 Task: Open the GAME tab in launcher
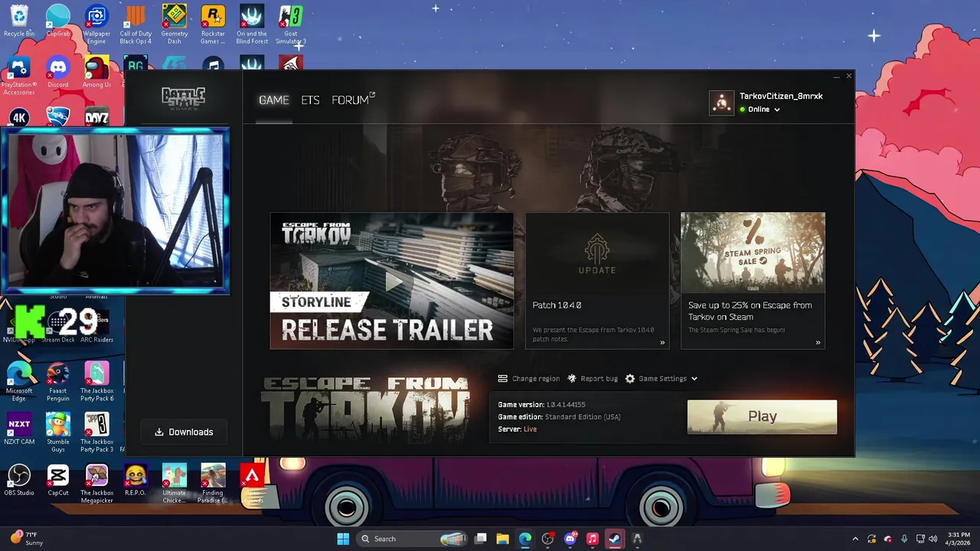click(x=273, y=100)
